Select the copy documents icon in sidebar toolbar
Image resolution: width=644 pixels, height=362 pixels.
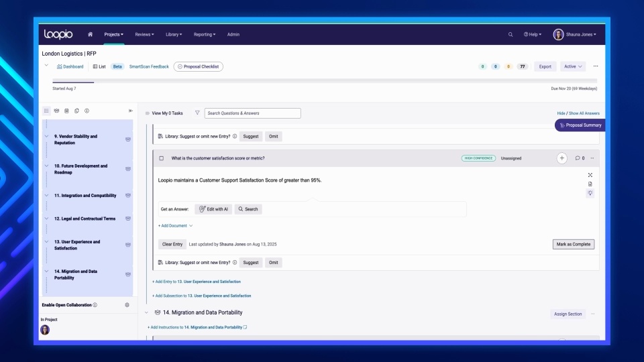coord(76,111)
